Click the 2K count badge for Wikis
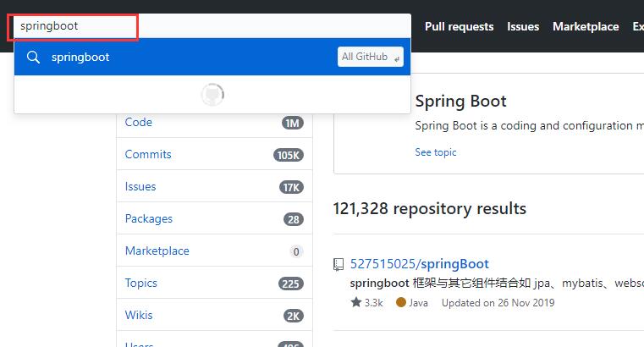Image resolution: width=644 pixels, height=347 pixels. 294,316
